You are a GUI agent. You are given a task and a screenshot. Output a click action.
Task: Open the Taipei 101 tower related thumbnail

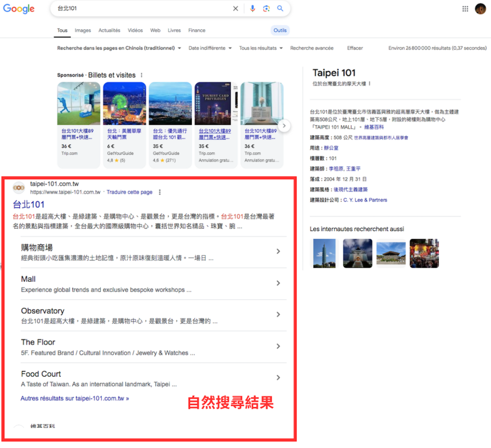pyautogui.click(x=324, y=253)
